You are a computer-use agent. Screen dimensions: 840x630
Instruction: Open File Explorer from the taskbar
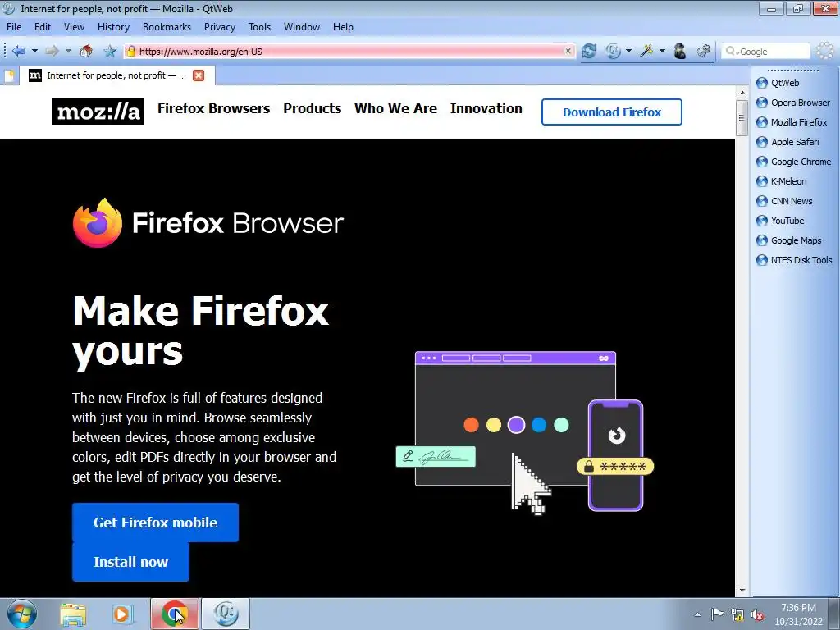tap(73, 614)
